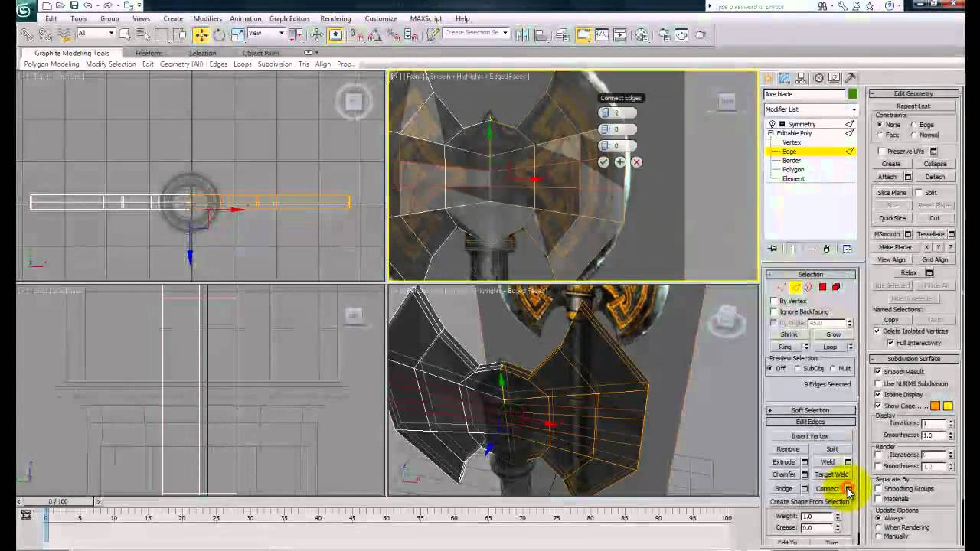Click the Insert Vertex button

point(810,436)
